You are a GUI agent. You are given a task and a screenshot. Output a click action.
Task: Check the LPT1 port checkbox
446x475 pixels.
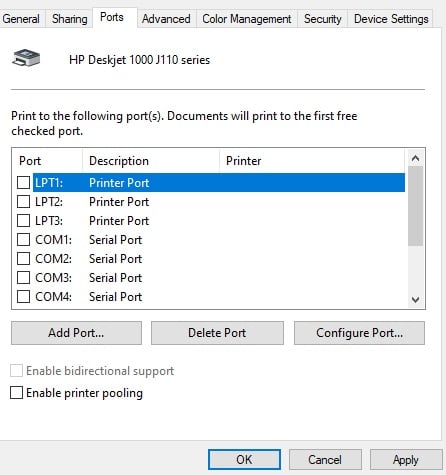[x=23, y=182]
